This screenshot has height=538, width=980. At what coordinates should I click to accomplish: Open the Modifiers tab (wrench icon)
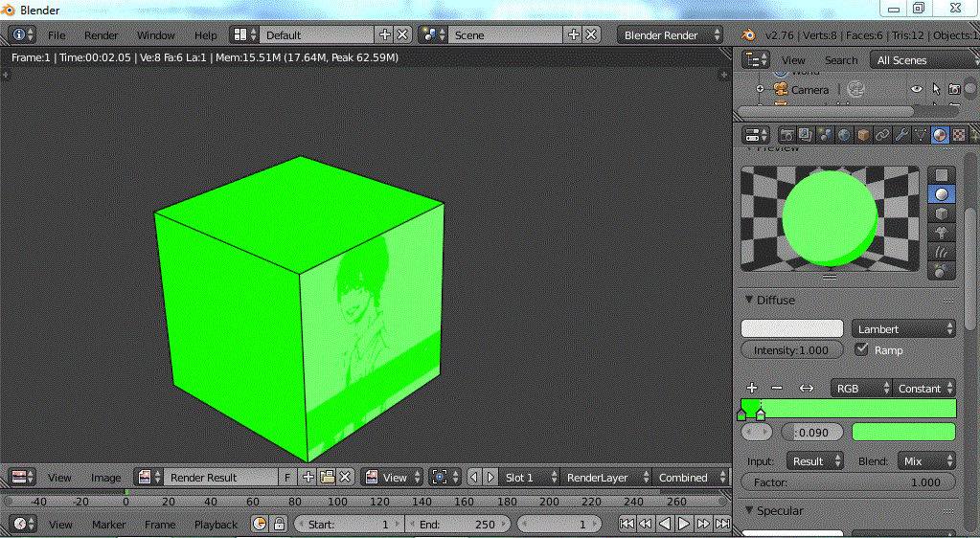901,135
